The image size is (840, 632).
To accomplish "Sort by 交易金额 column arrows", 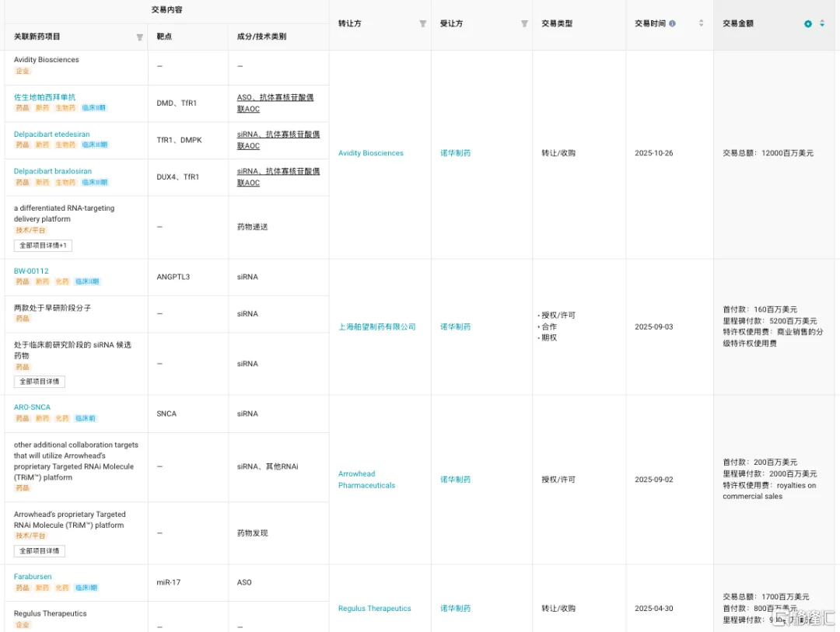I will [x=822, y=23].
